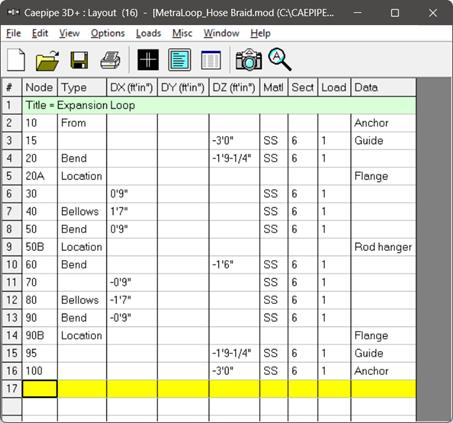Click the magnifier font zoom icon

point(280,59)
